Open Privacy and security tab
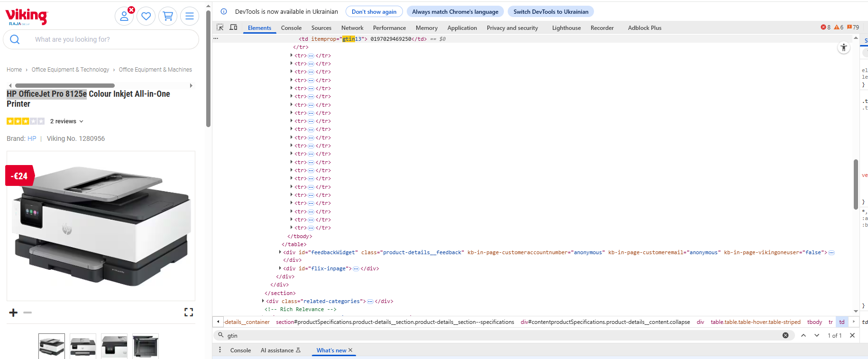Image resolution: width=868 pixels, height=359 pixels. (x=512, y=28)
